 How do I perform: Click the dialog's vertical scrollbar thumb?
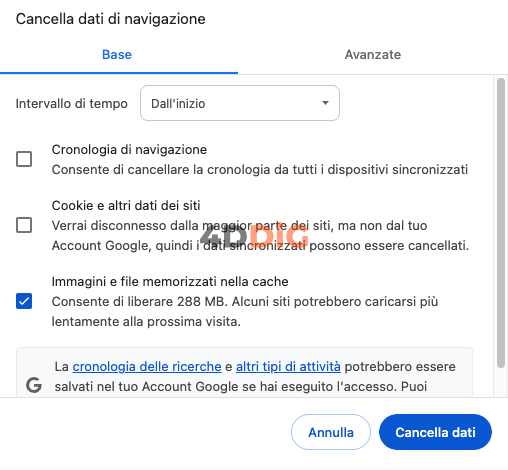pyautogui.click(x=501, y=223)
